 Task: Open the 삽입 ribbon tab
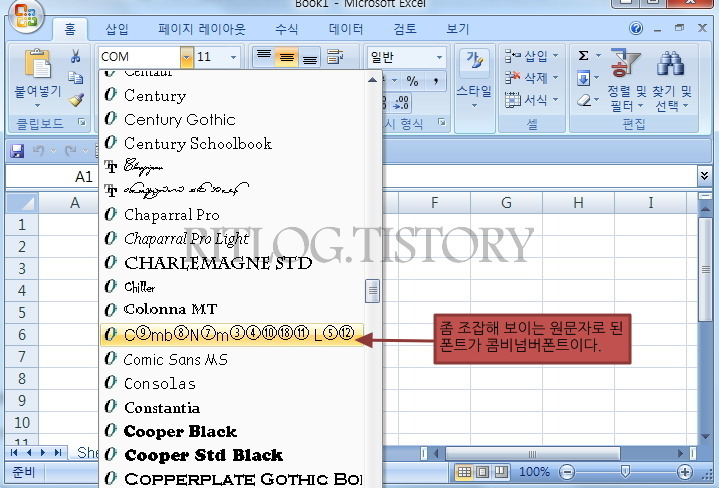117,29
